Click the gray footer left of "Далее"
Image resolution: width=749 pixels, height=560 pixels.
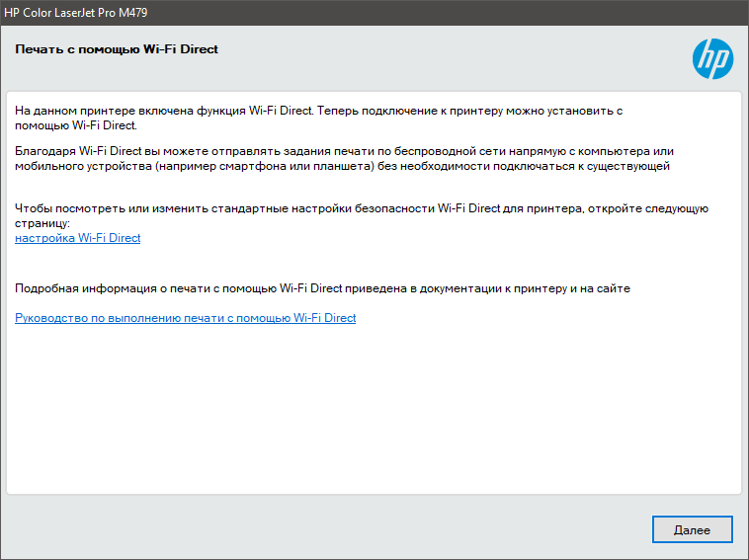click(326, 529)
